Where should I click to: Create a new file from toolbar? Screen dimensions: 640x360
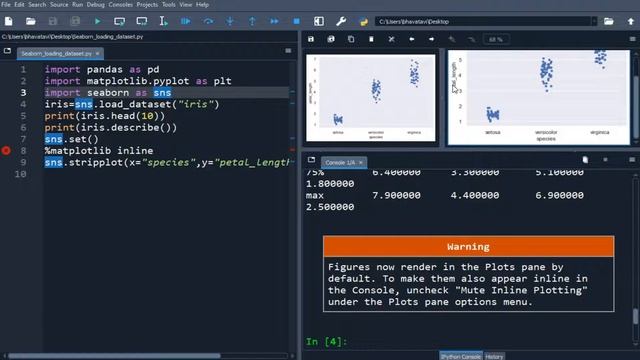9,21
